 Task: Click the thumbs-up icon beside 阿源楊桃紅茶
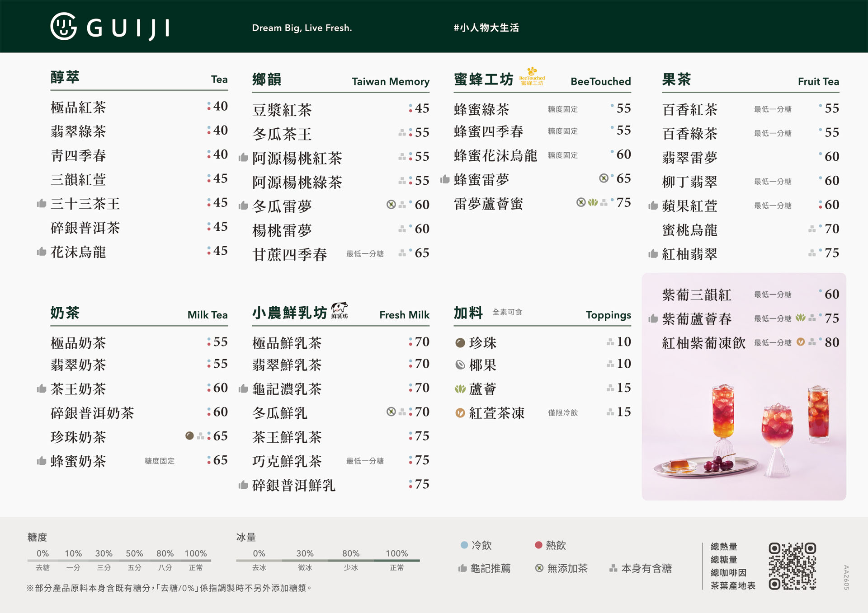click(x=243, y=157)
